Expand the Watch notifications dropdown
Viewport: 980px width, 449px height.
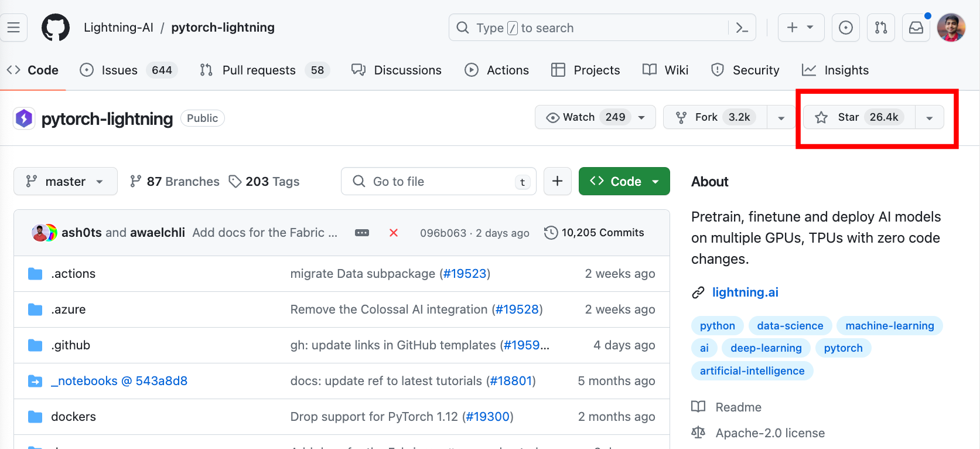coord(595,117)
